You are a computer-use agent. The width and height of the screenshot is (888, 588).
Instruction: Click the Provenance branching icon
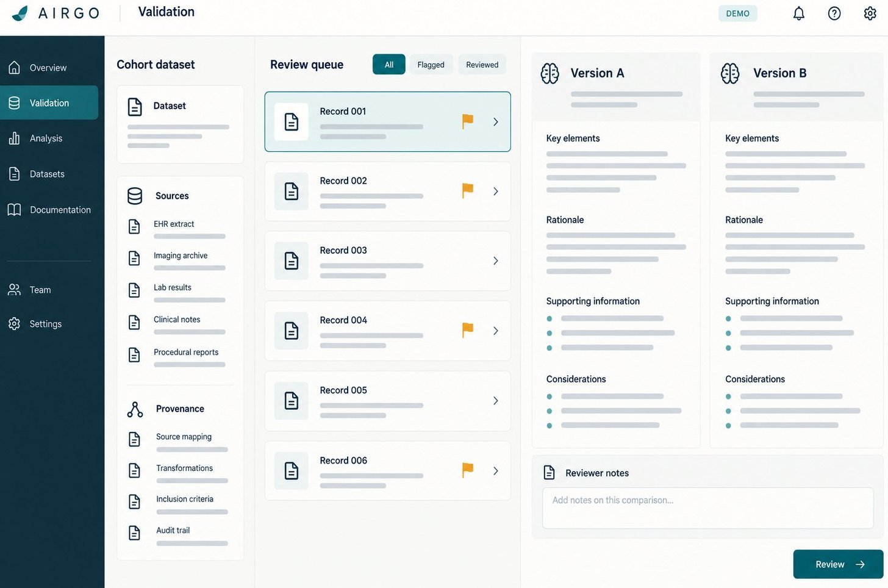point(135,409)
